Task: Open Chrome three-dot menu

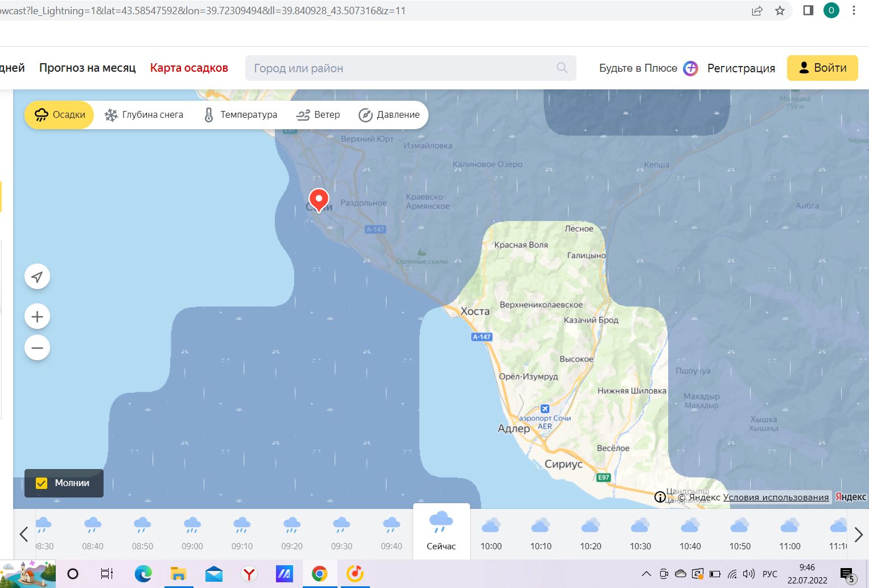Action: [854, 11]
